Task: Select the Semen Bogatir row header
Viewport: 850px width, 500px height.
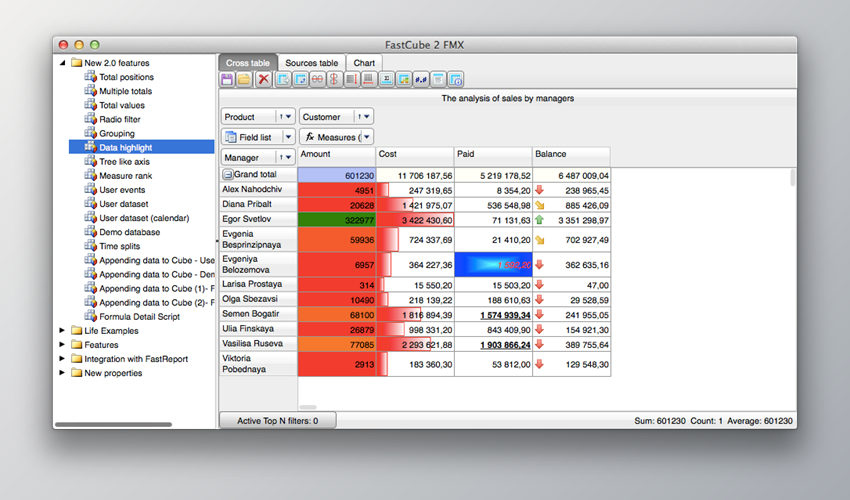Action: [x=259, y=314]
